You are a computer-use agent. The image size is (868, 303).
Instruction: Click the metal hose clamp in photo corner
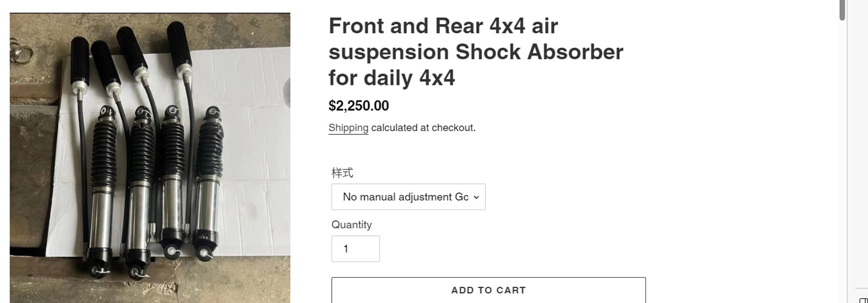(x=20, y=53)
